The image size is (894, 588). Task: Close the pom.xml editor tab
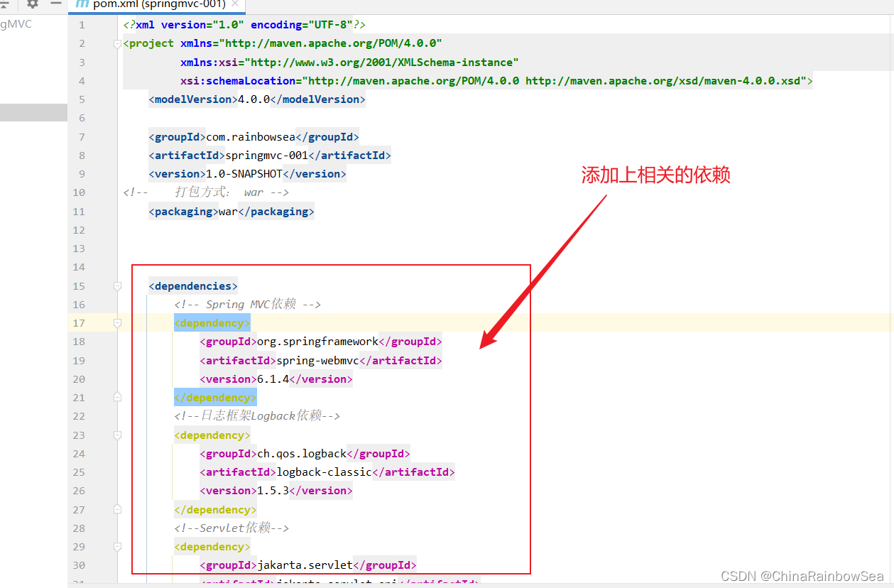(236, 4)
